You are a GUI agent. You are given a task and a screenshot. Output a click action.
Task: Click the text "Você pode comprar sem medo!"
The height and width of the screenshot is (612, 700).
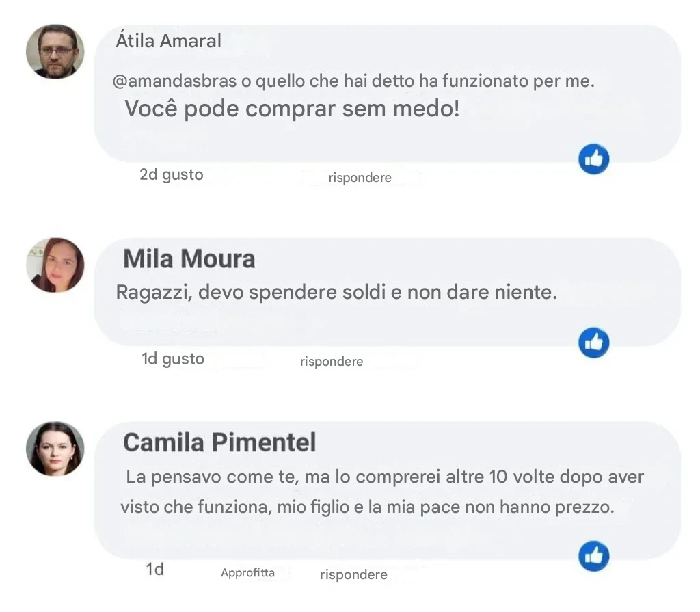(x=292, y=109)
